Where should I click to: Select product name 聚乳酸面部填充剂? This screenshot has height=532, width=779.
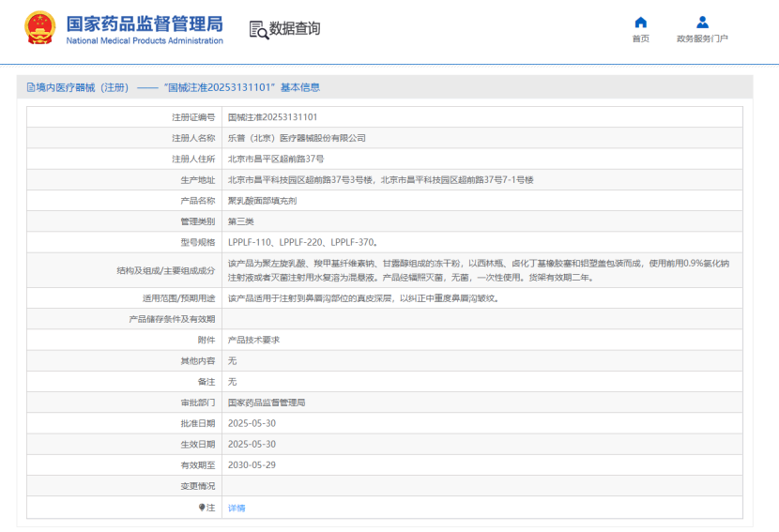pyautogui.click(x=263, y=200)
